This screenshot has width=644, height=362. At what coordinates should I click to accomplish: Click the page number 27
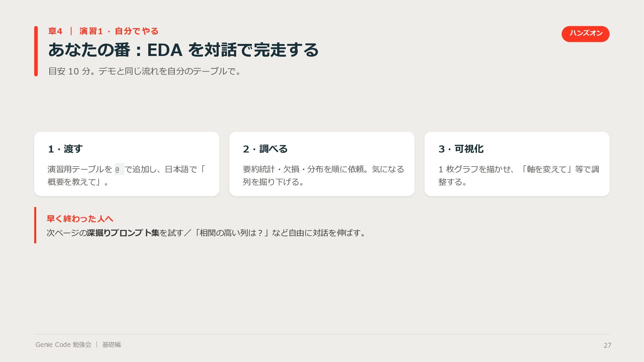[x=607, y=345]
